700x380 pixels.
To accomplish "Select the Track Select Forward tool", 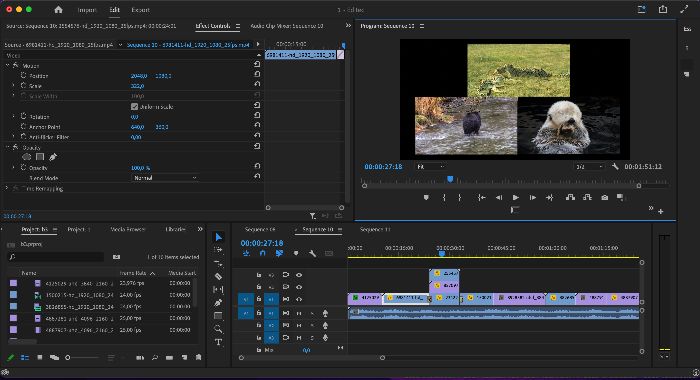I will tap(218, 250).
